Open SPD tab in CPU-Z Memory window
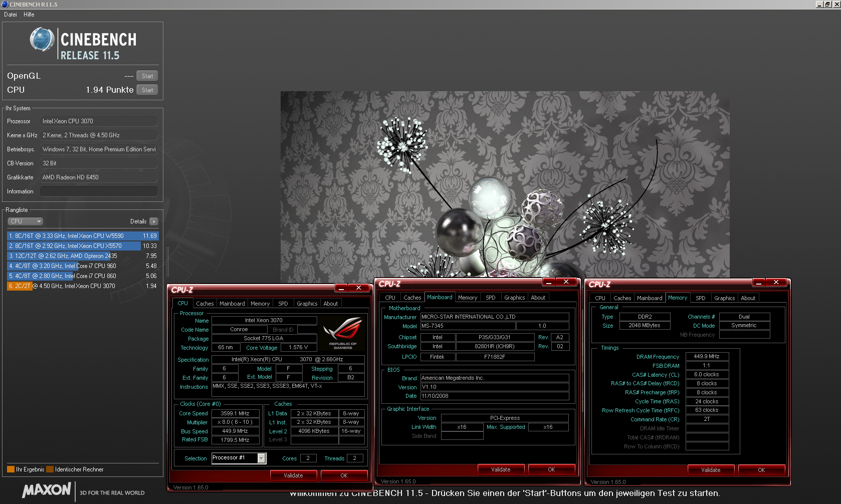 point(701,298)
